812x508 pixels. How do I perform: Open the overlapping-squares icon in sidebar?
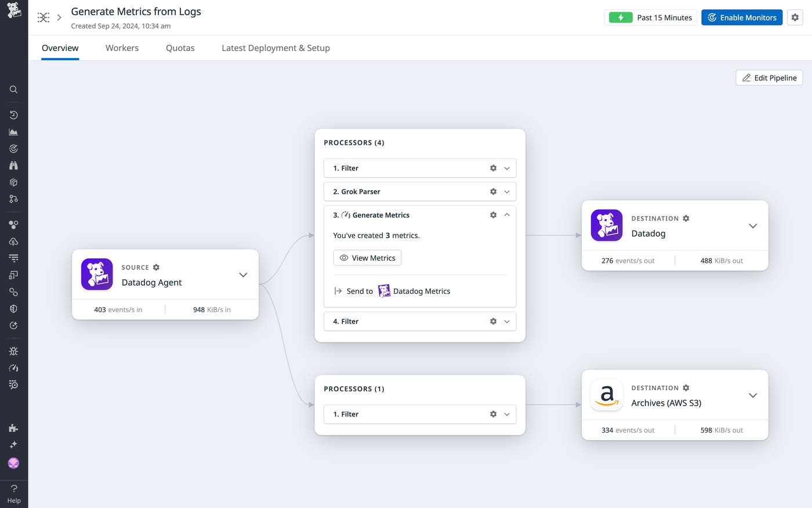coord(13,275)
